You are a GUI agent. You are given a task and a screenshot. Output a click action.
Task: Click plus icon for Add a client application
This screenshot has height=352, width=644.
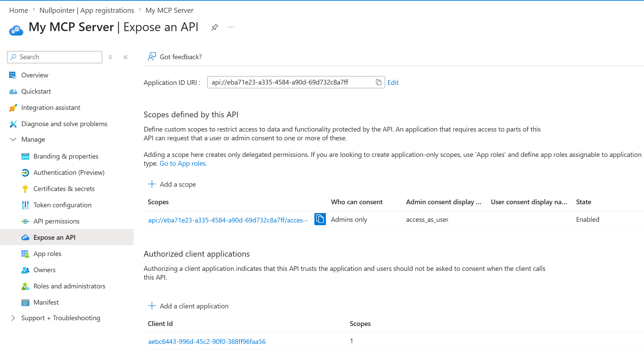(152, 306)
